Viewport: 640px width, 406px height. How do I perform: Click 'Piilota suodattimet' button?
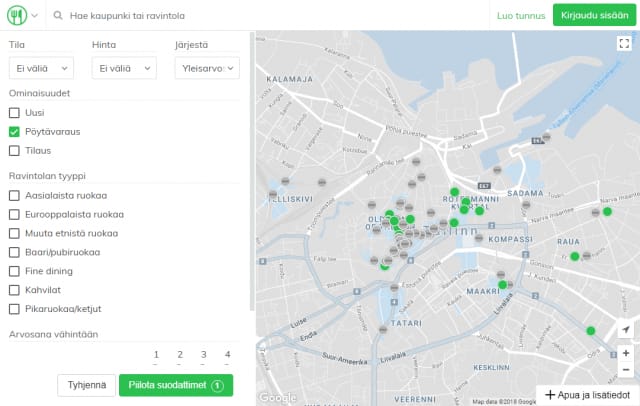[176, 385]
